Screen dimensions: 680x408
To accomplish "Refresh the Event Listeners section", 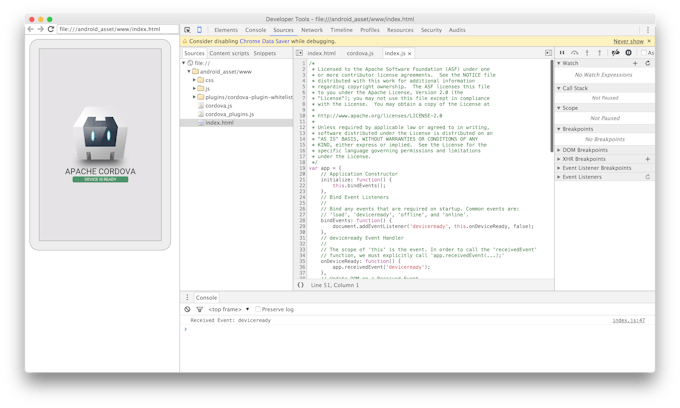I will (x=647, y=177).
